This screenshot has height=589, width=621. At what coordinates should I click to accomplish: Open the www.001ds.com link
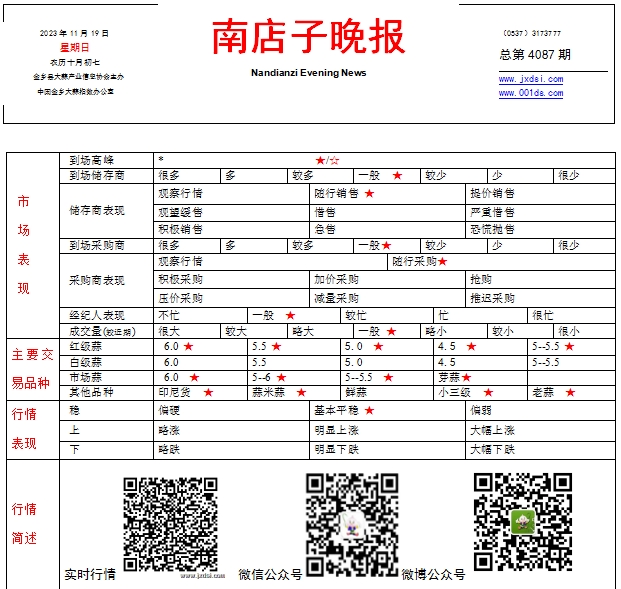531,93
